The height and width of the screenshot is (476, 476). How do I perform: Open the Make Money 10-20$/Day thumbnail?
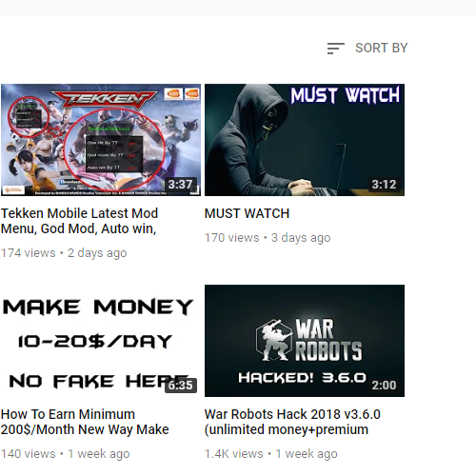(101, 341)
